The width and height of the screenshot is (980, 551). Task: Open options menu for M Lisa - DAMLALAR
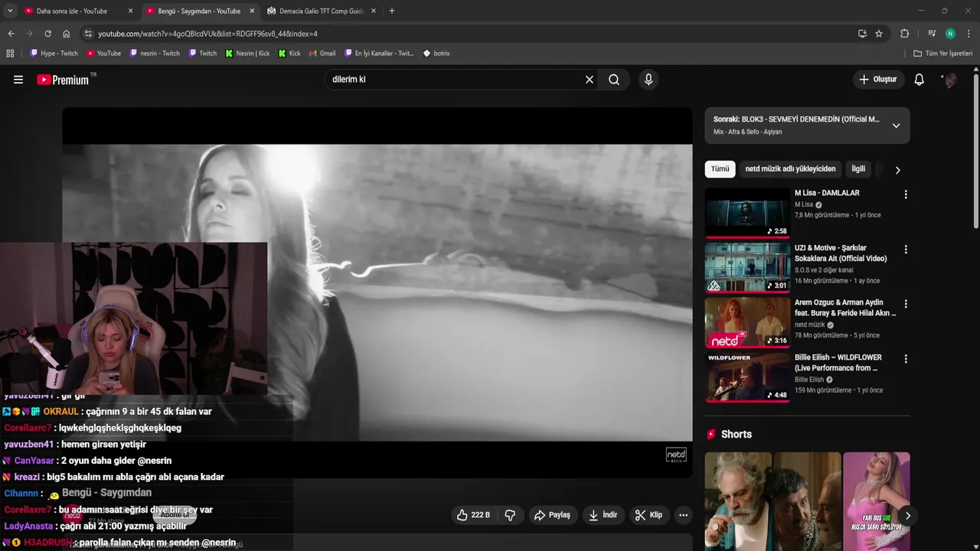(906, 194)
